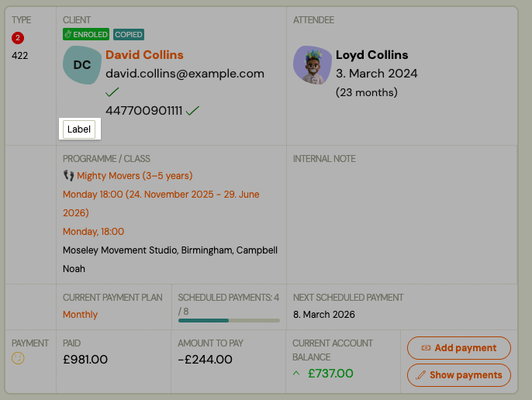
Task: Click the Monday, 18:00 schedule link
Action: click(x=94, y=231)
